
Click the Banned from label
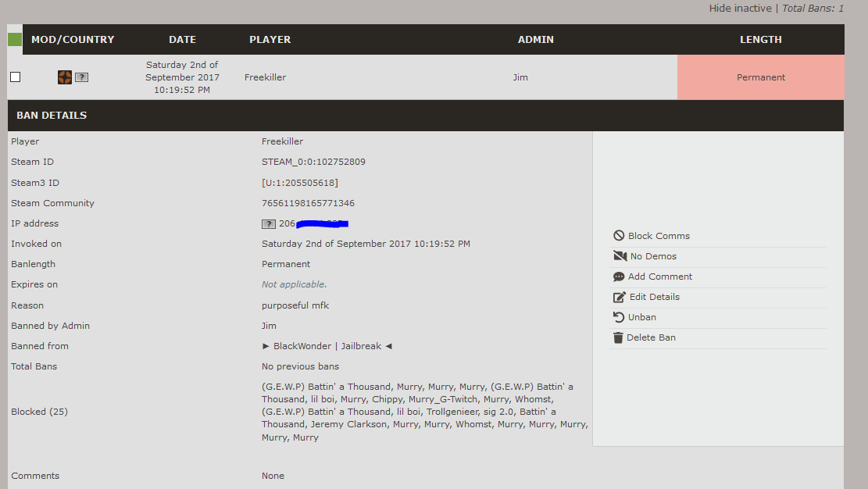pyautogui.click(x=40, y=346)
